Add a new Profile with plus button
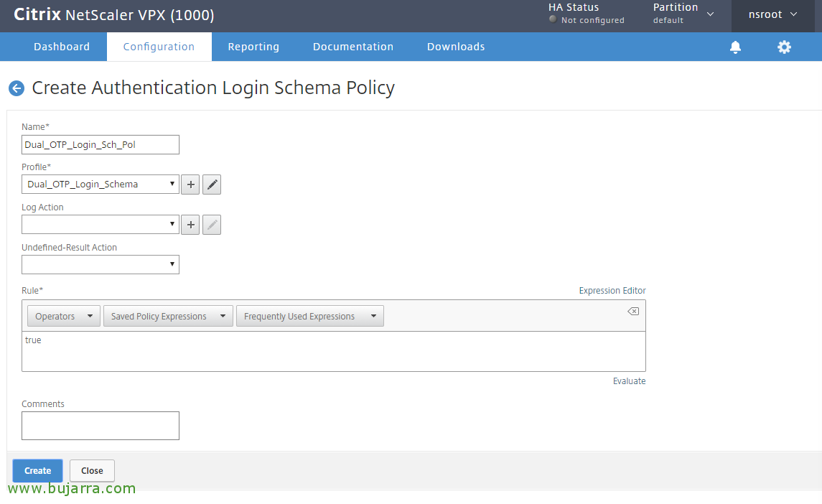 click(190, 185)
